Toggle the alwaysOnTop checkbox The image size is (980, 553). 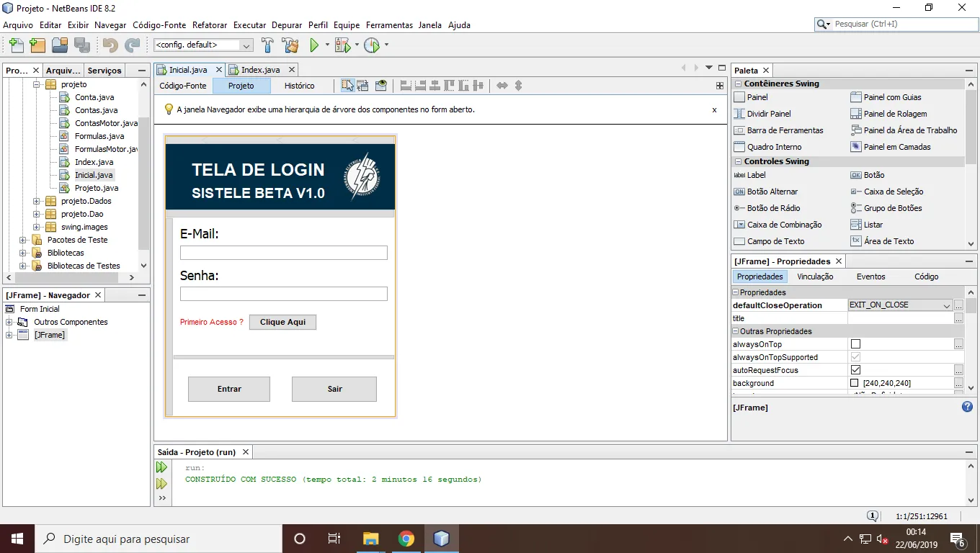(x=855, y=344)
